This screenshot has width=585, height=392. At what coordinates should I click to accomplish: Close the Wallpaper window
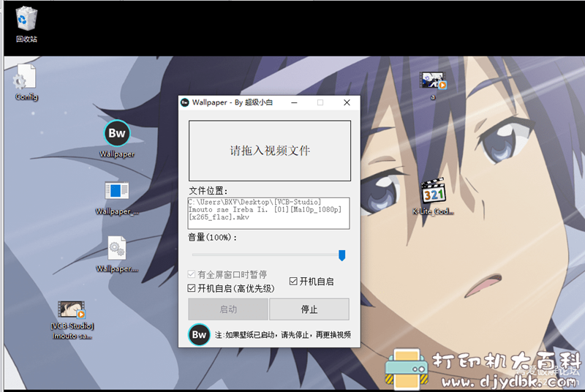pyautogui.click(x=347, y=102)
